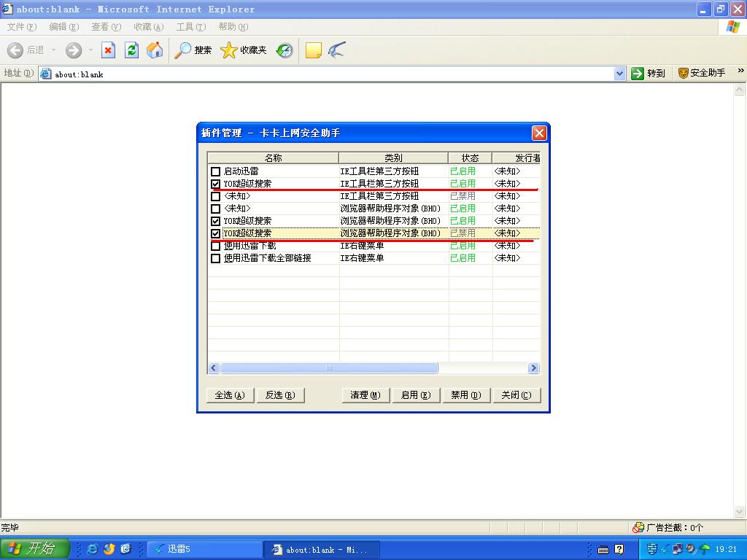Sort by the 发行者 column header

[x=516, y=157]
